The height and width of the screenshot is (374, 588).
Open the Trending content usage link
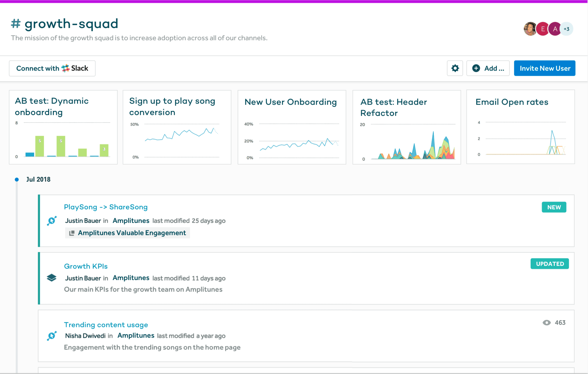[x=106, y=325]
